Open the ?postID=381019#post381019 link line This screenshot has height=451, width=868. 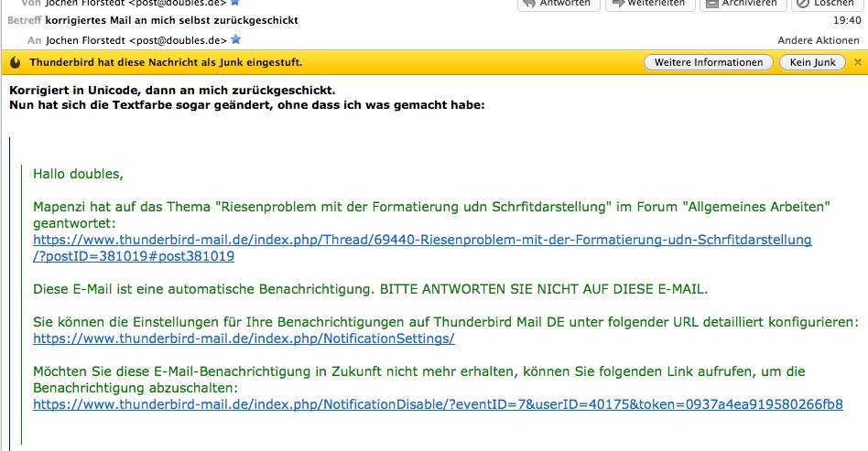pyautogui.click(x=134, y=256)
